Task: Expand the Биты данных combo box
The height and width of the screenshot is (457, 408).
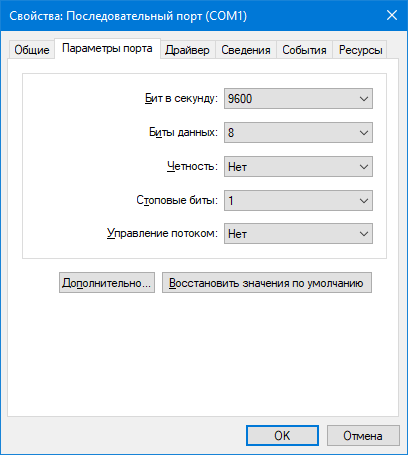Action: pos(298,133)
